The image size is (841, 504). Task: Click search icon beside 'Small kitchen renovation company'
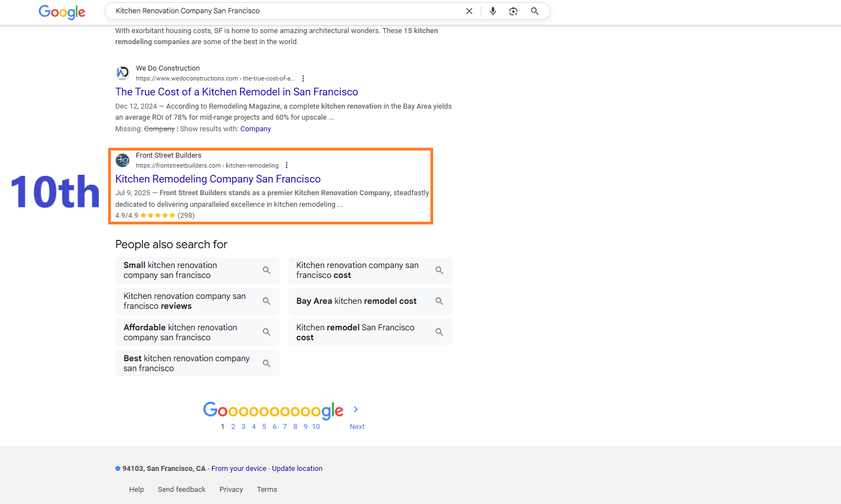[267, 270]
